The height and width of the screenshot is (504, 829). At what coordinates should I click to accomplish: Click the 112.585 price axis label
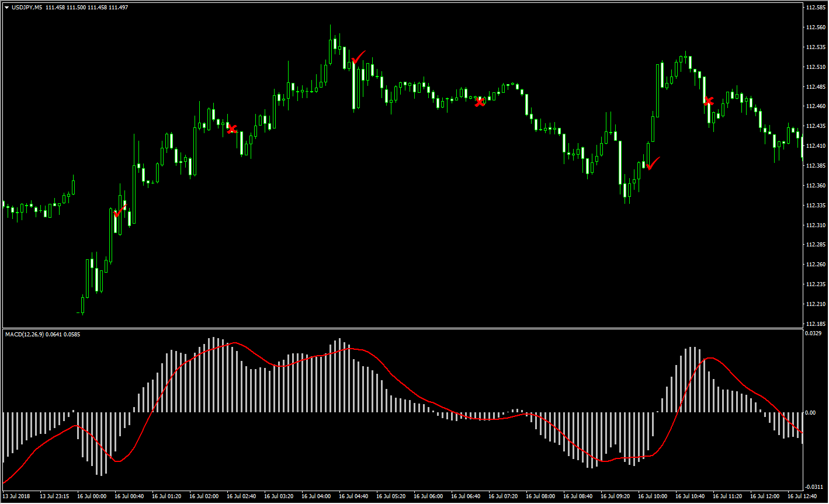[x=815, y=8]
